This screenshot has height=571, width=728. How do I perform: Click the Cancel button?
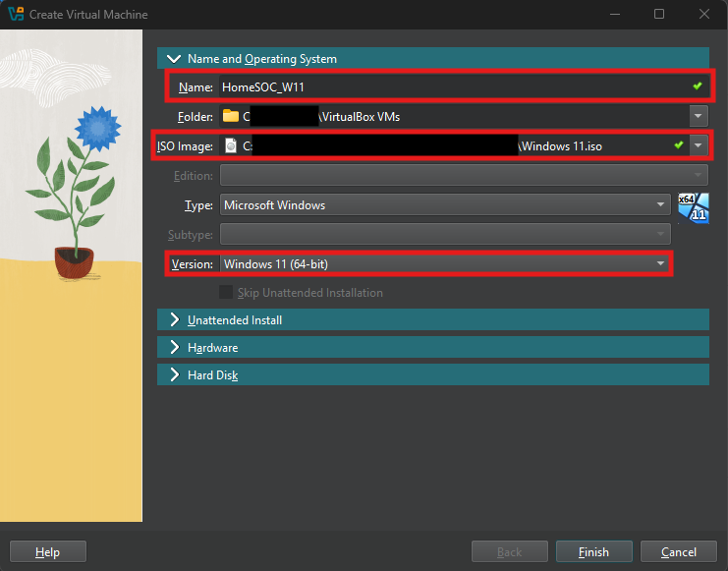point(679,552)
